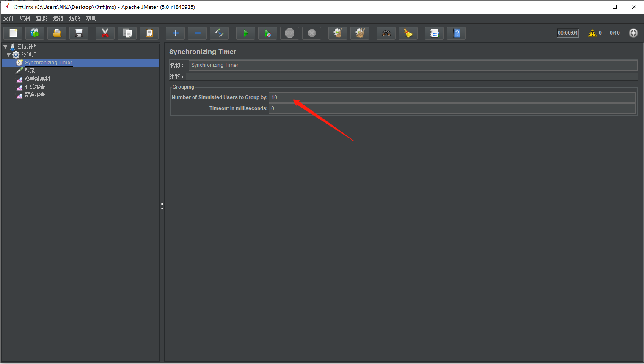Click the Paste clipboard icon
This screenshot has height=364, width=644.
(x=149, y=33)
